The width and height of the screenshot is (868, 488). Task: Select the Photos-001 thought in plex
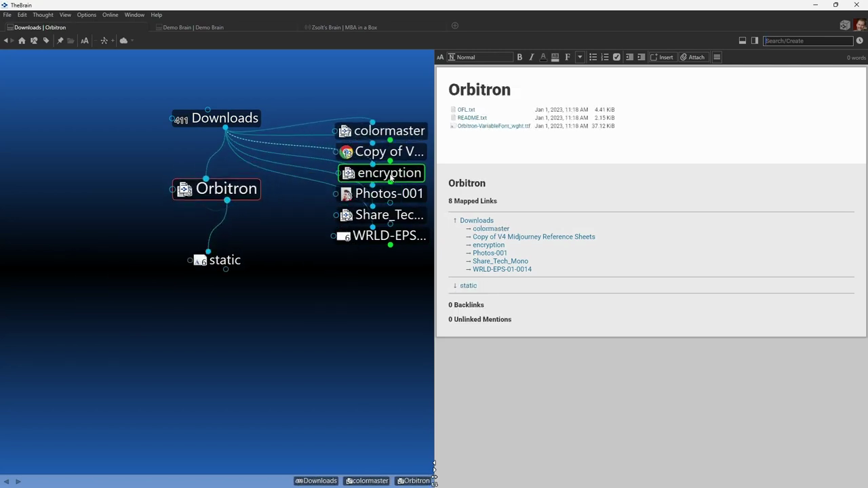(x=382, y=194)
